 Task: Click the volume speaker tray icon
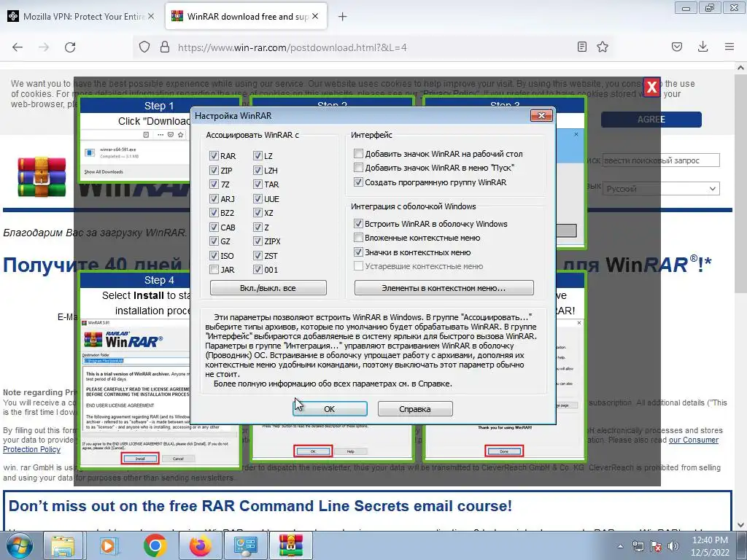[x=673, y=546]
